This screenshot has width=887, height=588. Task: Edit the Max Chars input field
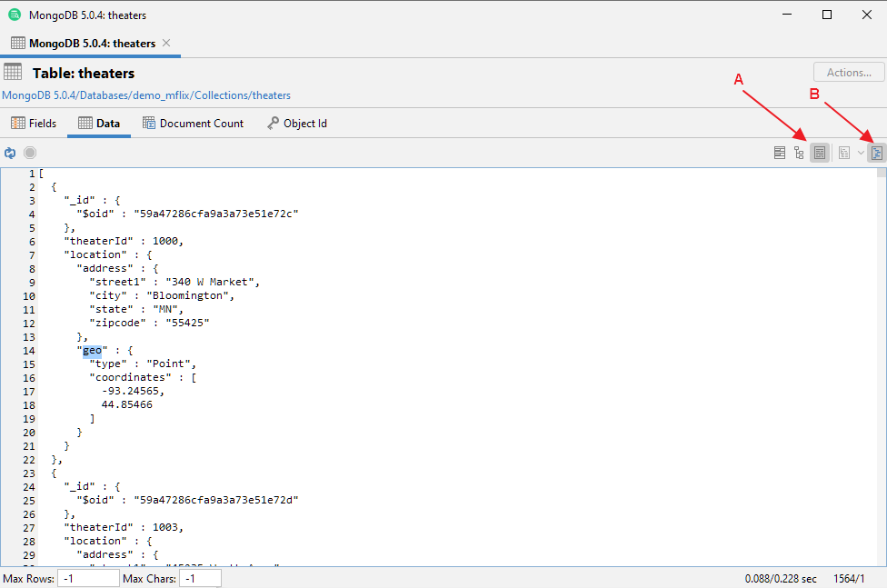tap(200, 578)
